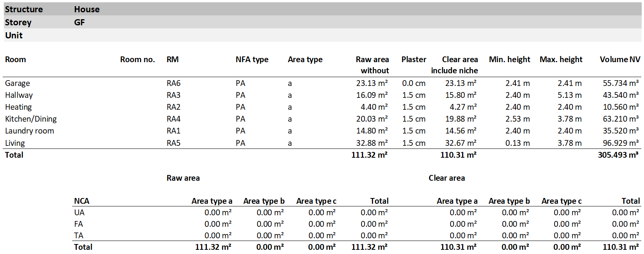Click the Max. height column header
This screenshot has height=254, width=644.
point(561,59)
